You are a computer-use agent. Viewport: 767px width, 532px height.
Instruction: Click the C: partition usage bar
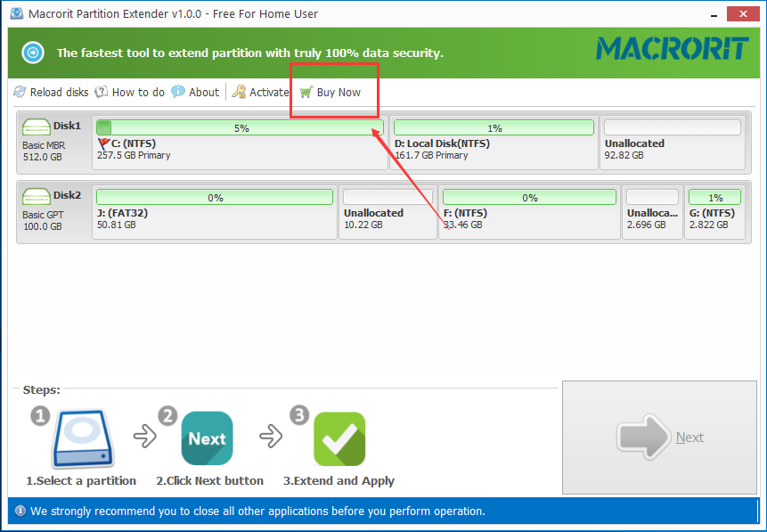pyautogui.click(x=241, y=128)
